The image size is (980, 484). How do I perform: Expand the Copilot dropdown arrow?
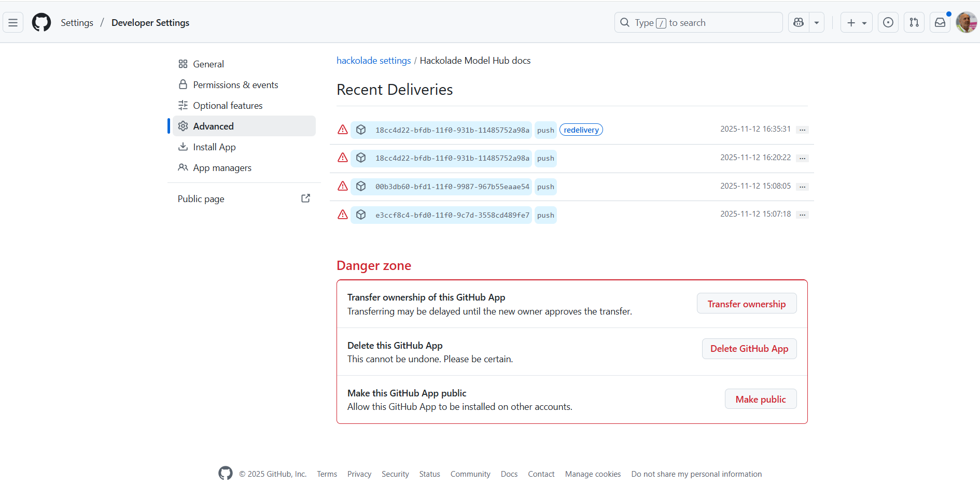click(816, 22)
